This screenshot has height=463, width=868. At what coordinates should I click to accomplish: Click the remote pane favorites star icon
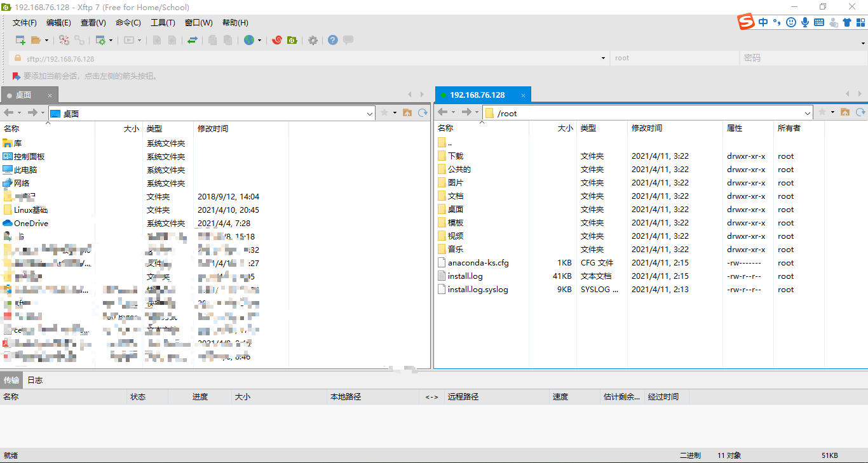pyautogui.click(x=822, y=112)
